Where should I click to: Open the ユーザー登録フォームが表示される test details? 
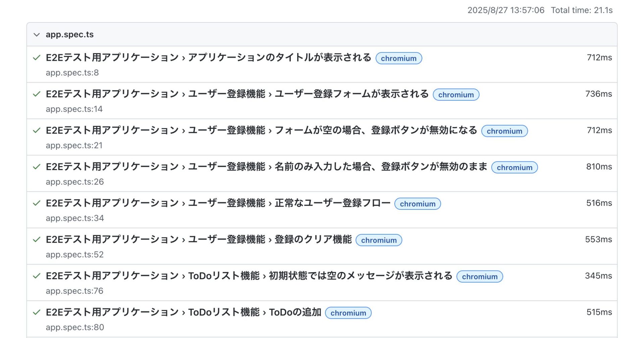[x=237, y=94]
